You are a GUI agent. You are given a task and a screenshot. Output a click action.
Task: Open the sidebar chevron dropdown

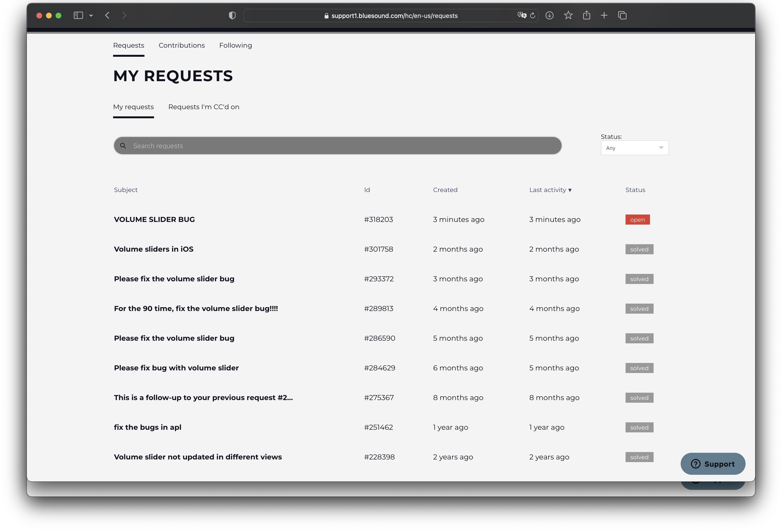91,15
